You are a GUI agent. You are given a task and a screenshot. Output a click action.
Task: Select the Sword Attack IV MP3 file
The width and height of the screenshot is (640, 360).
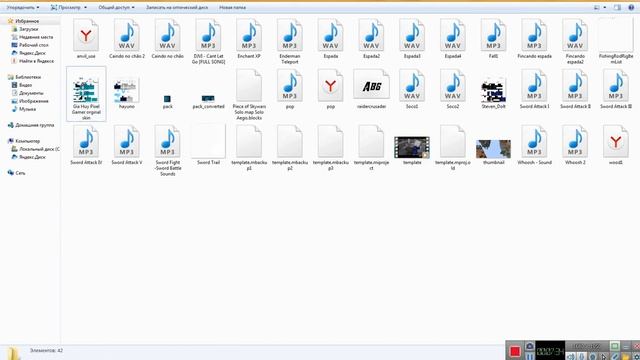(86, 144)
